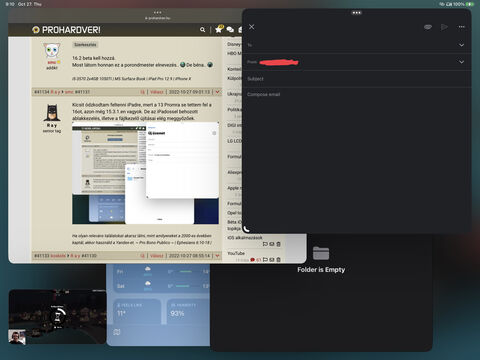Screen dimensions: 480x360
Task: Open Ray's Batman avatar
Action: coord(52,112)
